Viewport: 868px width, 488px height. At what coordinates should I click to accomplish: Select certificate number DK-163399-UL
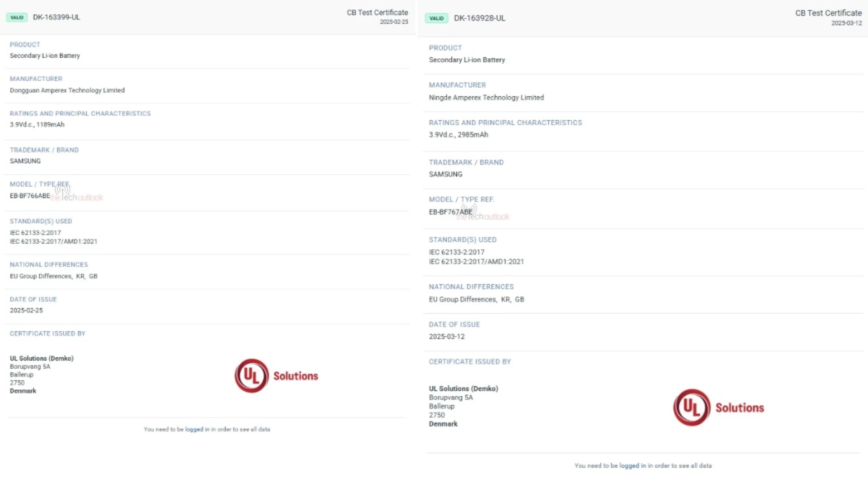click(57, 17)
